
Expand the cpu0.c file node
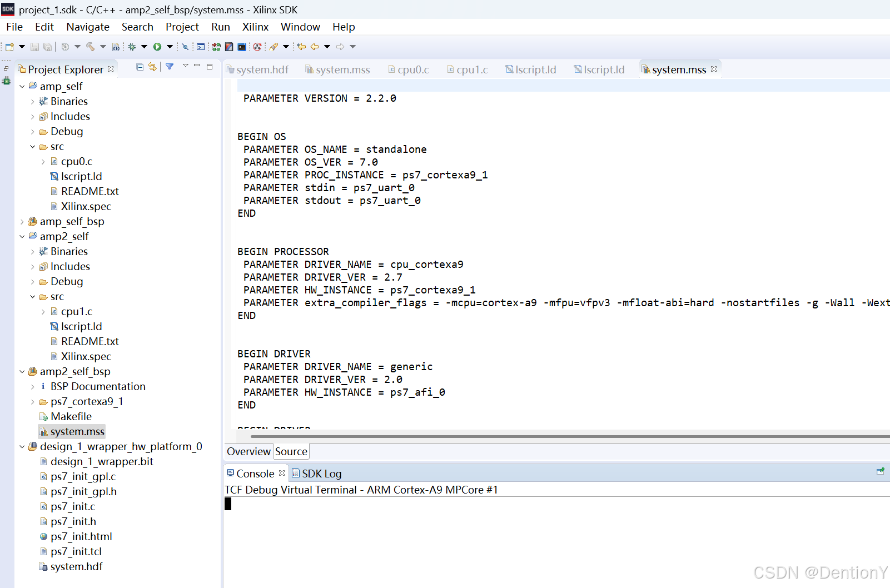pyautogui.click(x=43, y=161)
